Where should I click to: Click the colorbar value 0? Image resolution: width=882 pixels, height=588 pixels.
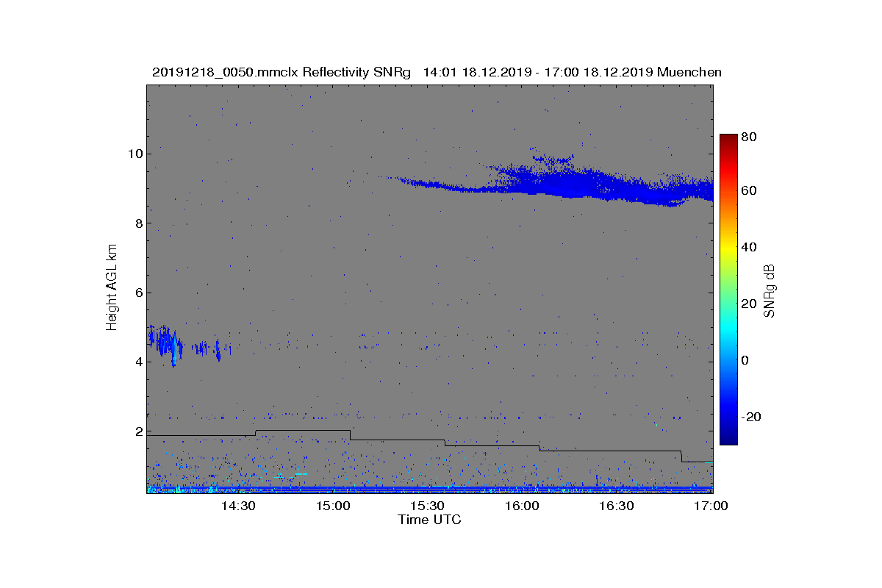(x=745, y=360)
